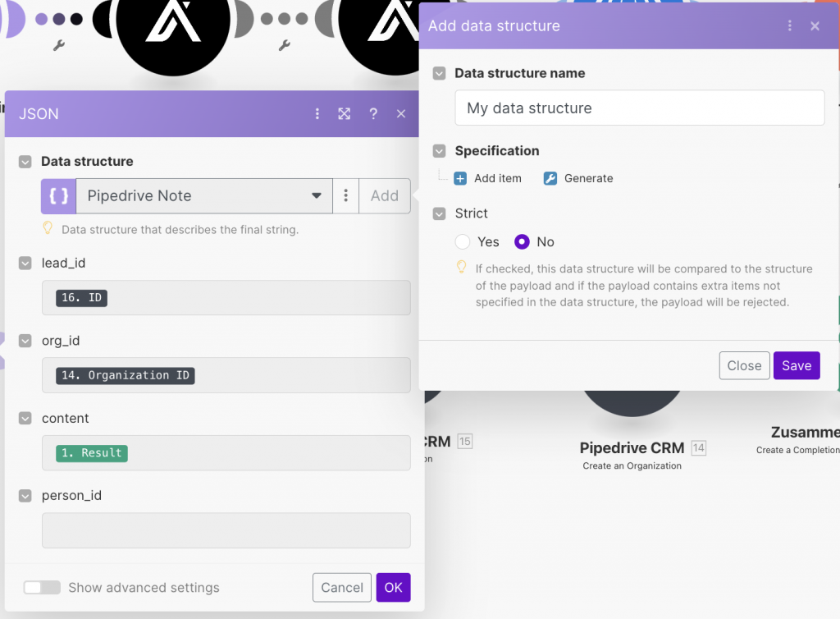Click the three-dot menu beside Pipedrive Note
The image size is (840, 619).
(x=346, y=196)
